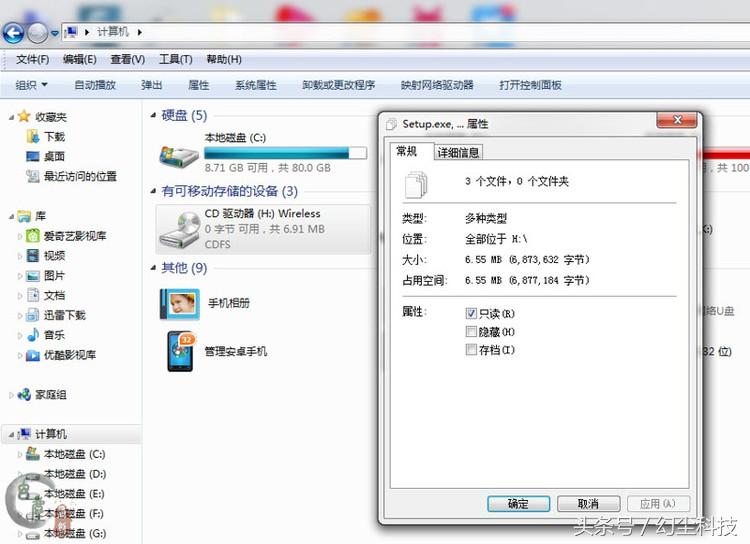The height and width of the screenshot is (544, 750).
Task: Open the 查看(V) menu
Action: pyautogui.click(x=128, y=59)
